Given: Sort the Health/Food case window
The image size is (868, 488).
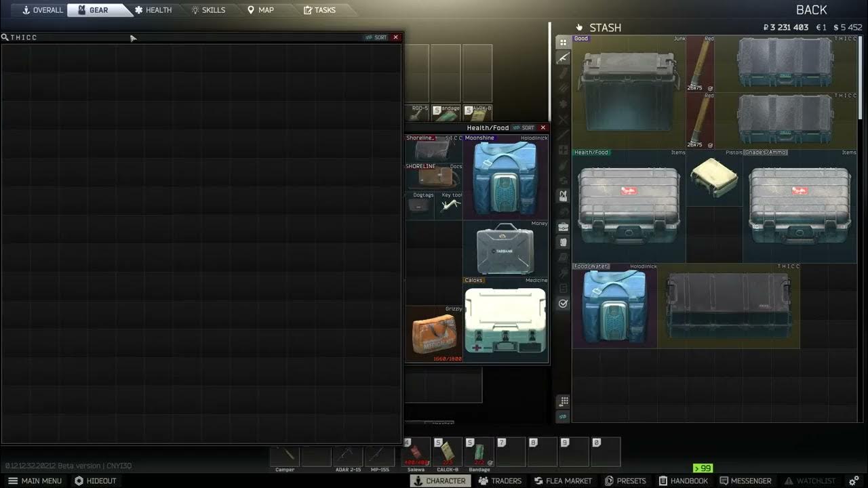Looking at the screenshot, I should tap(524, 127).
